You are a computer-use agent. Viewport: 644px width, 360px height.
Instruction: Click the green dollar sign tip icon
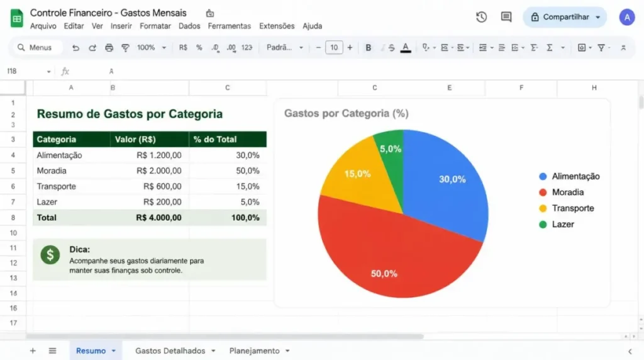point(50,255)
